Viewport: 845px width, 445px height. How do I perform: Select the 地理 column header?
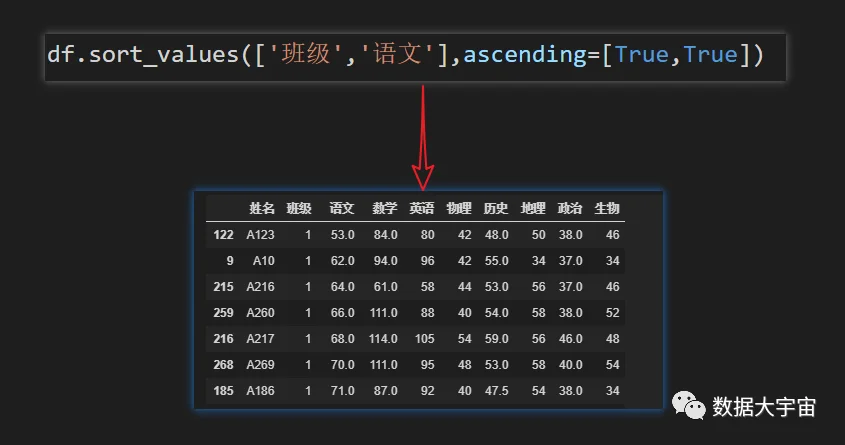click(533, 208)
